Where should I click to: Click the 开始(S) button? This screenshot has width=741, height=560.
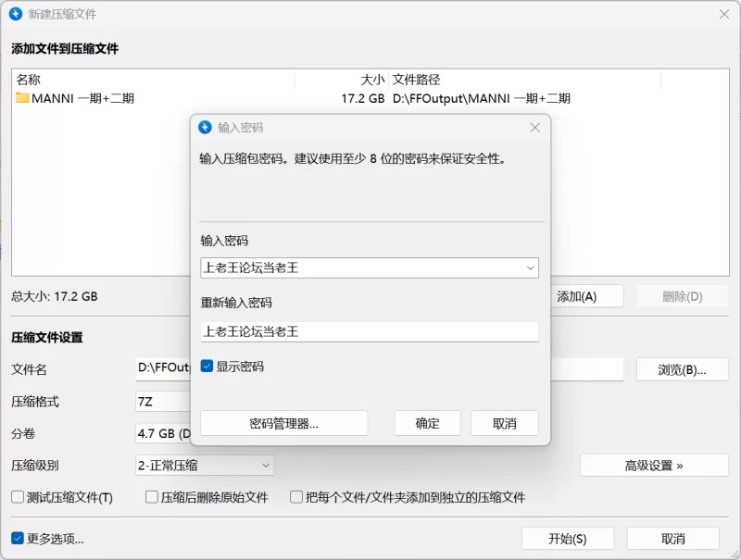568,539
